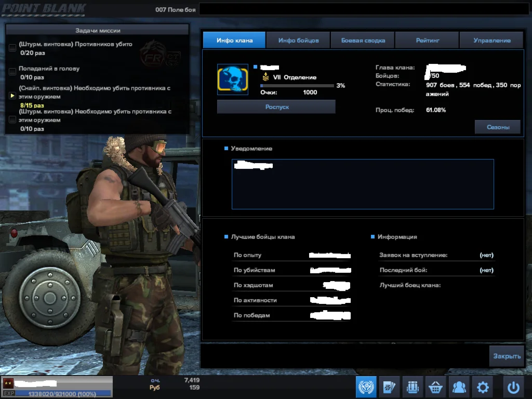Click the power exit icon
This screenshot has width=532, height=399.
[513, 387]
